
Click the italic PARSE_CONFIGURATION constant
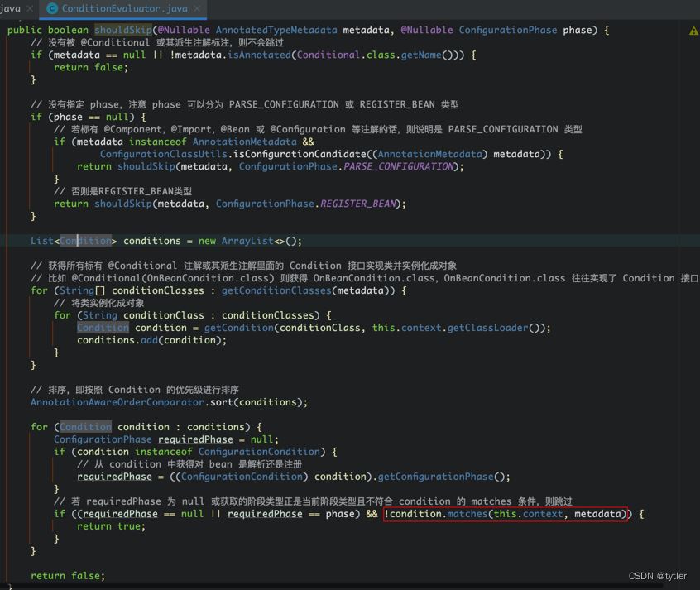[398, 166]
